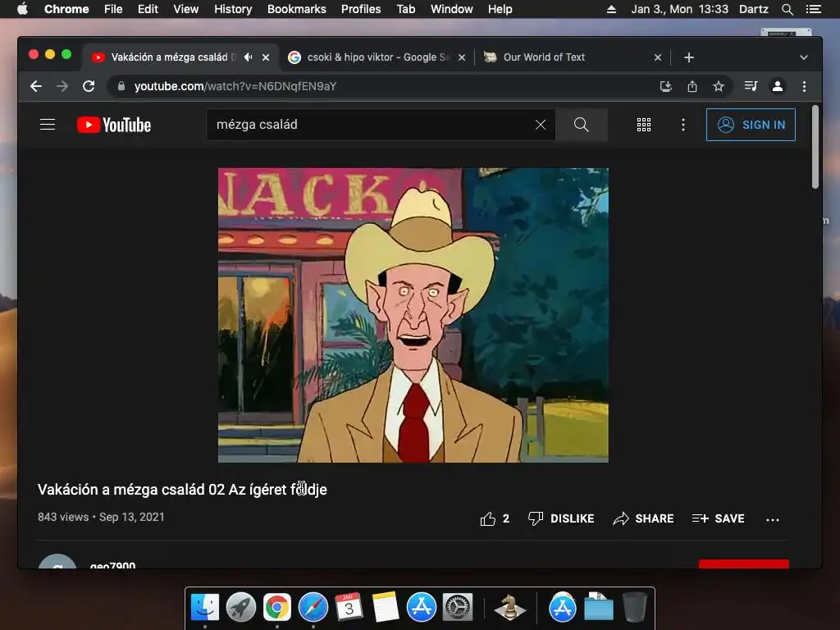Image resolution: width=840 pixels, height=630 pixels.
Task: Open the History menu
Action: point(233,9)
